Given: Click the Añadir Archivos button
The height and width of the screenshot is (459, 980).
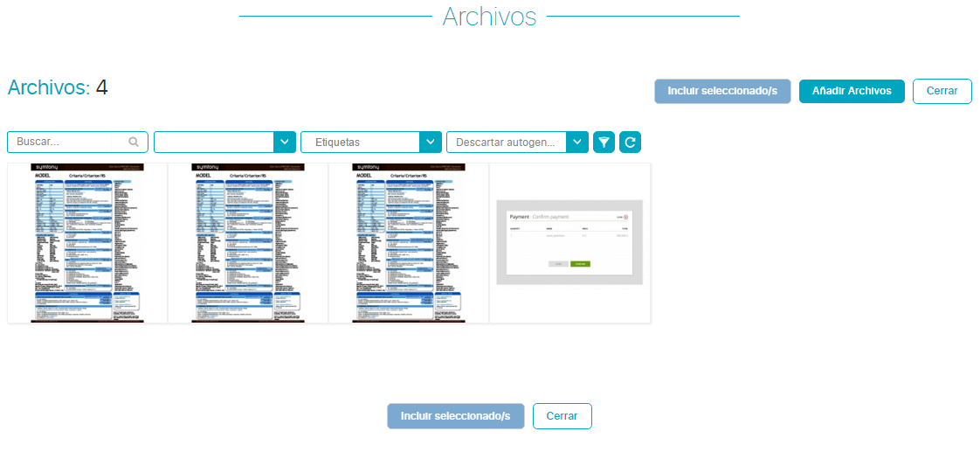Looking at the screenshot, I should coord(851,91).
